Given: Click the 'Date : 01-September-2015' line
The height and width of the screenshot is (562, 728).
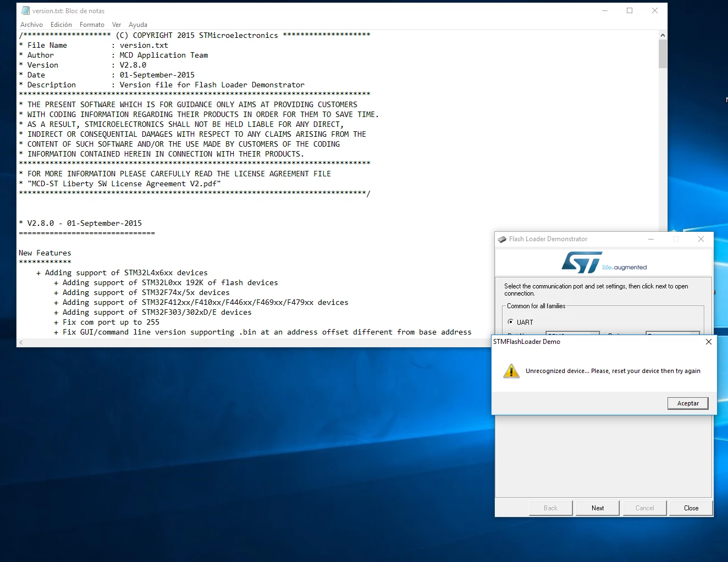Looking at the screenshot, I should (x=107, y=75).
